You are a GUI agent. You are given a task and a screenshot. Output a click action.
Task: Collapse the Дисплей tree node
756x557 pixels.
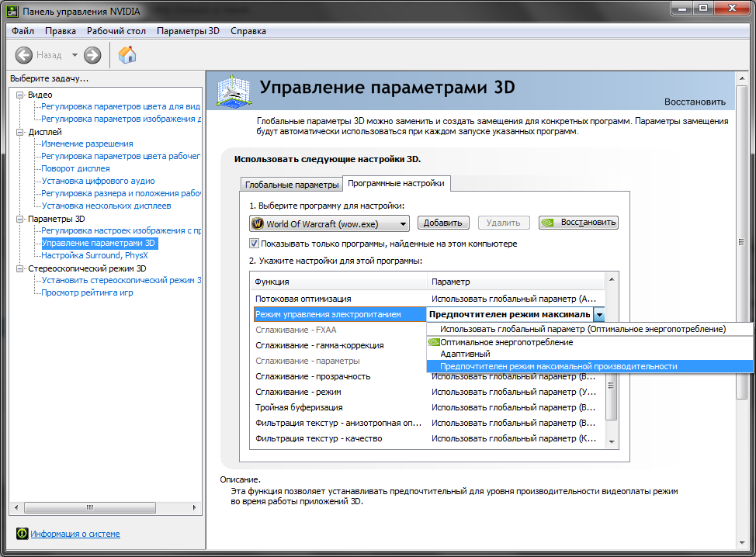coord(21,132)
